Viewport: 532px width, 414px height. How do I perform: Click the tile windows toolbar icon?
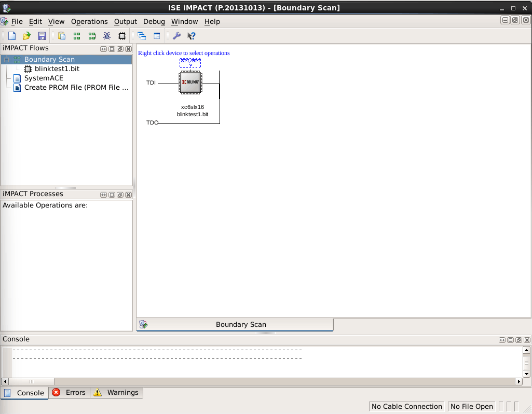point(157,36)
